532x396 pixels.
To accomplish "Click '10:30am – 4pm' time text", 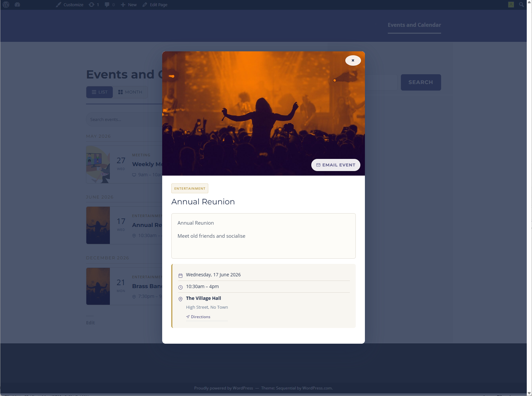I will click(202, 286).
